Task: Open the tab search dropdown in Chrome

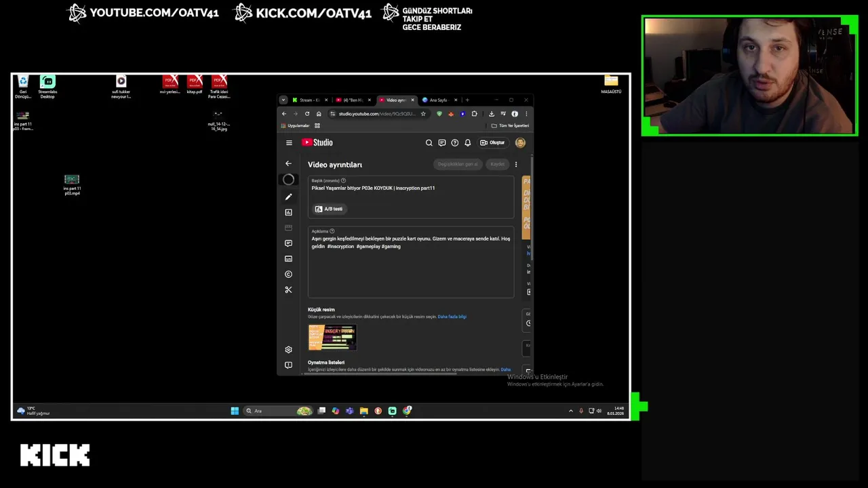Action: click(283, 100)
